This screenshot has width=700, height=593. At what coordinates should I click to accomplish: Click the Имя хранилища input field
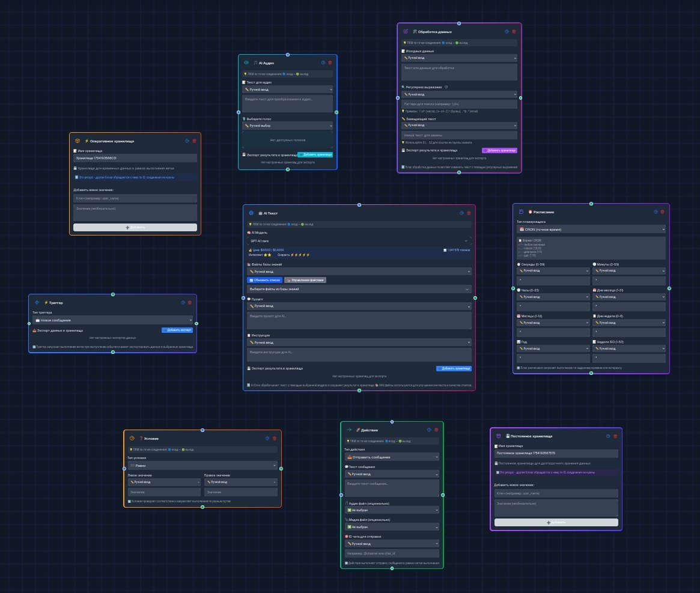pos(136,157)
